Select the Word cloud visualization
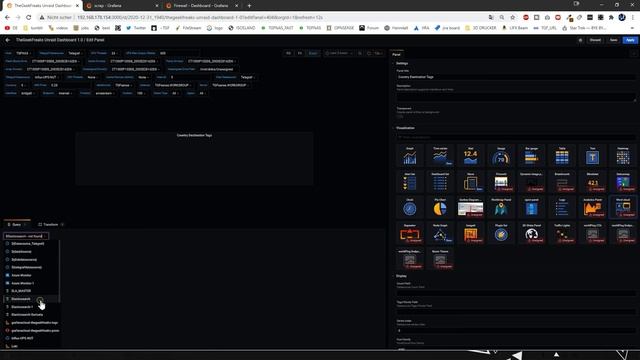This screenshot has height=360, width=640. click(x=623, y=207)
